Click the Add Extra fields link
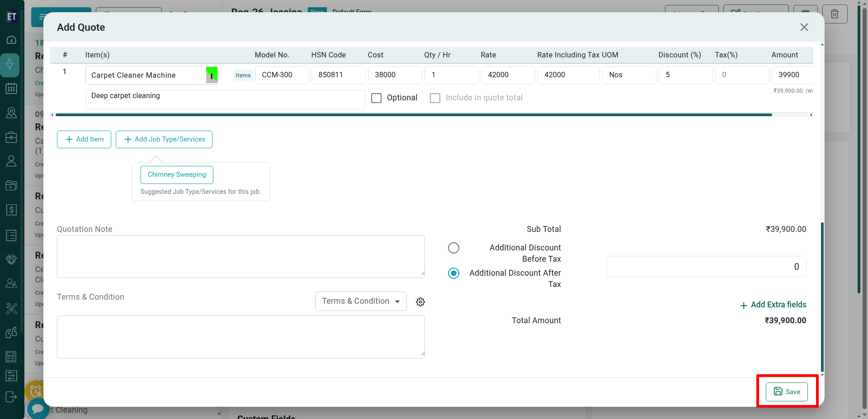Screen dimensions: 868x419 [x=773, y=305]
